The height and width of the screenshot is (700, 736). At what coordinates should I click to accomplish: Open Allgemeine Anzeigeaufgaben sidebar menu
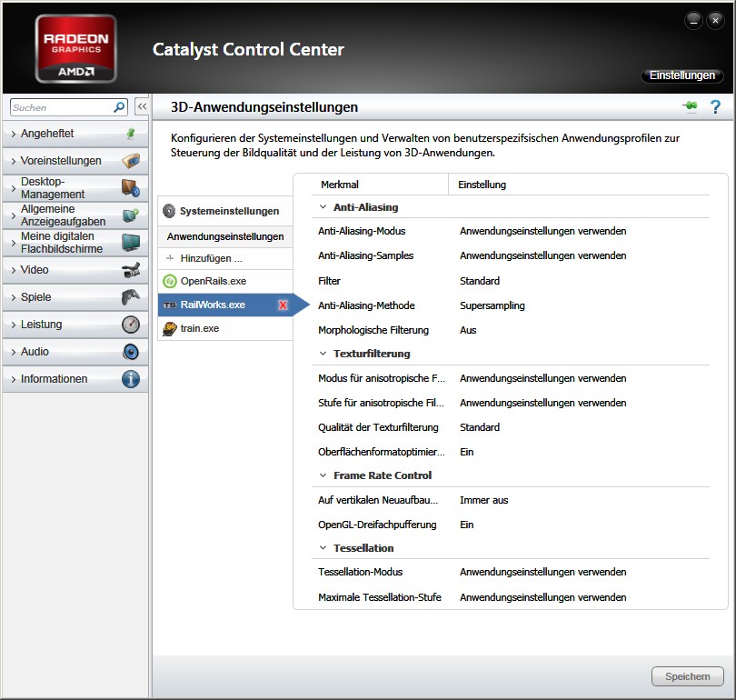[x=75, y=215]
